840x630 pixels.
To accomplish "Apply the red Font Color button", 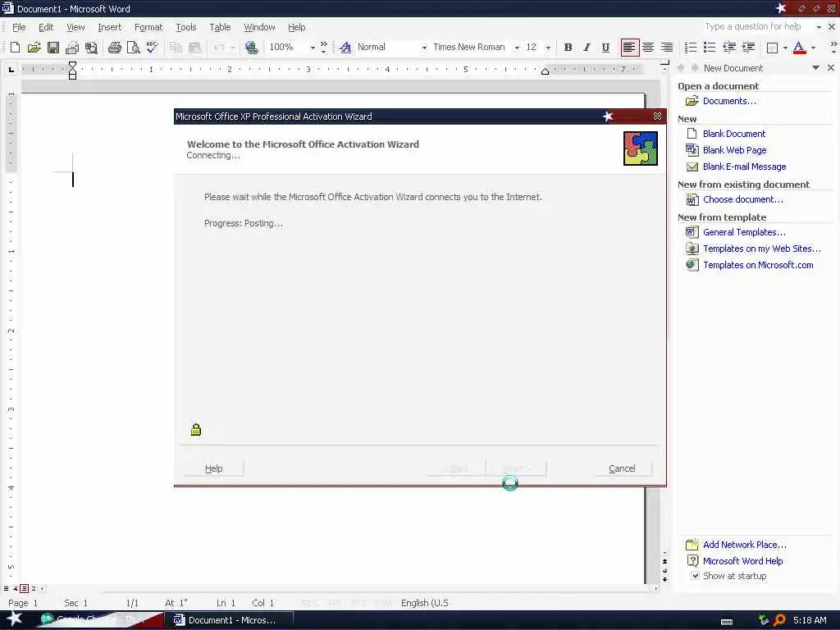I will (x=799, y=48).
